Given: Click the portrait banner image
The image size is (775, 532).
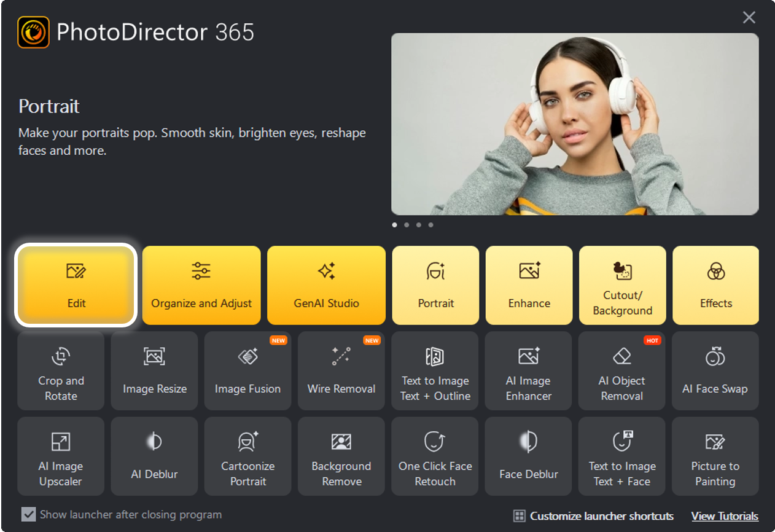Looking at the screenshot, I should [x=575, y=123].
